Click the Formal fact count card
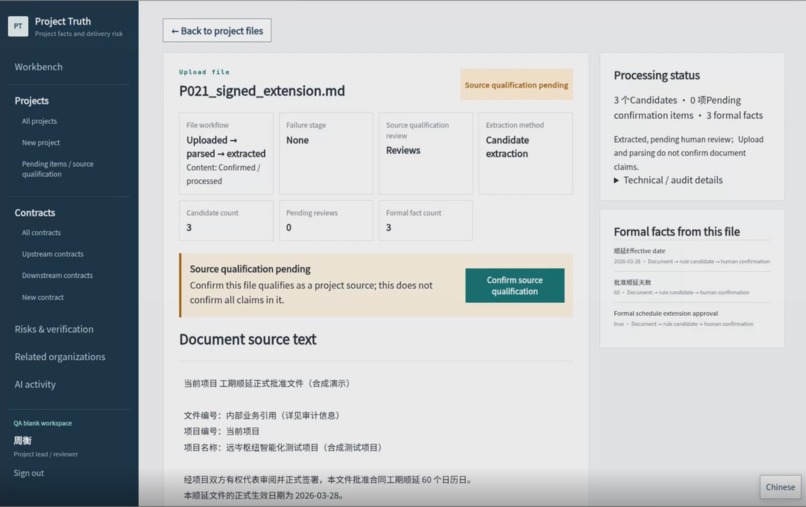The height and width of the screenshot is (507, 806). tap(426, 221)
